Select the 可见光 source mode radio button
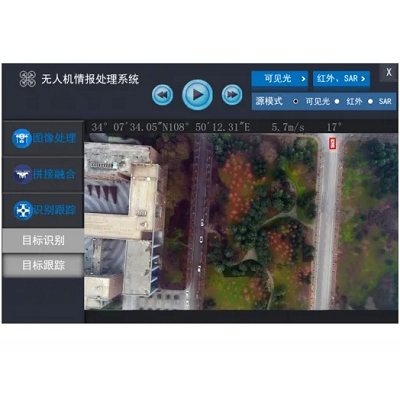400x400 pixels. tap(295, 101)
